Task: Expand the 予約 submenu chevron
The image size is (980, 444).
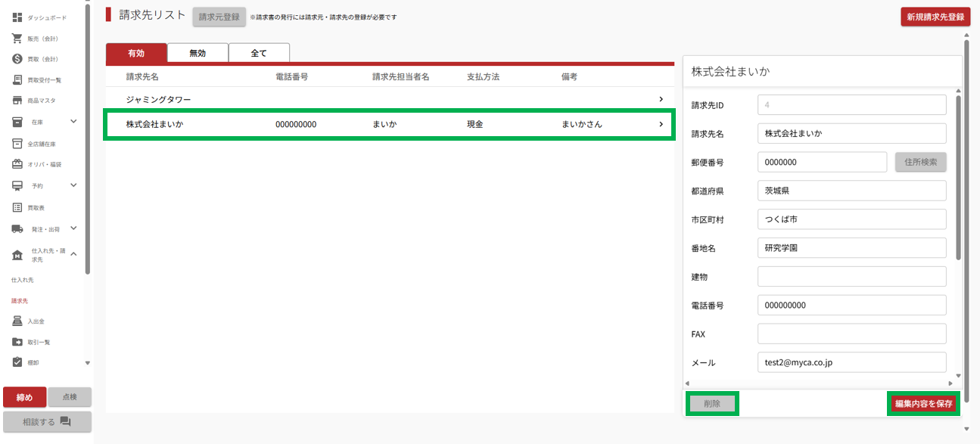Action: (73, 185)
